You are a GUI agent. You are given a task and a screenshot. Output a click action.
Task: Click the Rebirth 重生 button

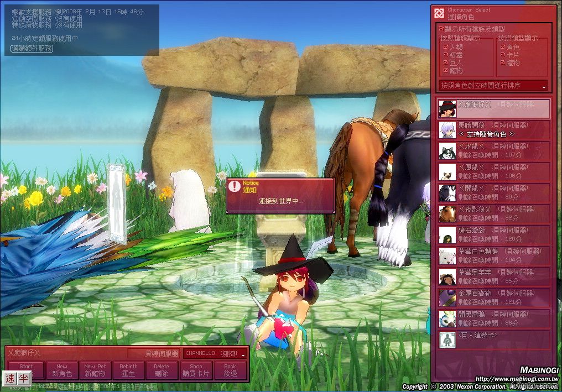[x=128, y=370]
